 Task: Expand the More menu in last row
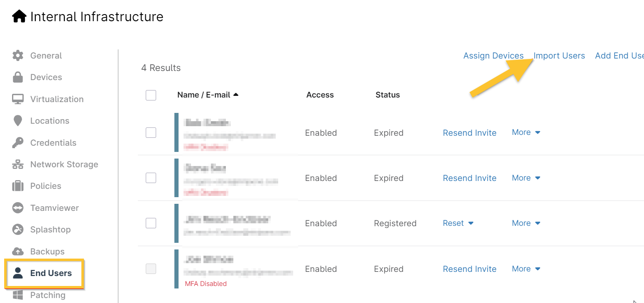tap(526, 269)
